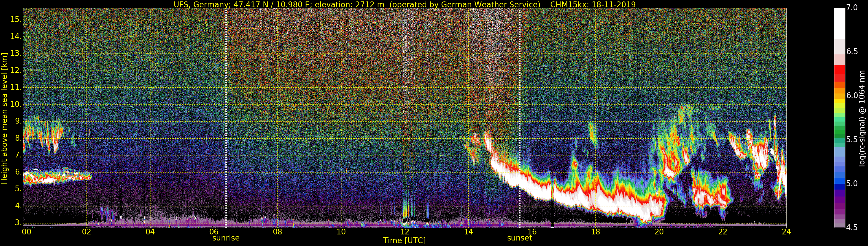The height and width of the screenshot is (246, 868).
Task: Click the height axis tick '3.'
Action: click(x=18, y=223)
